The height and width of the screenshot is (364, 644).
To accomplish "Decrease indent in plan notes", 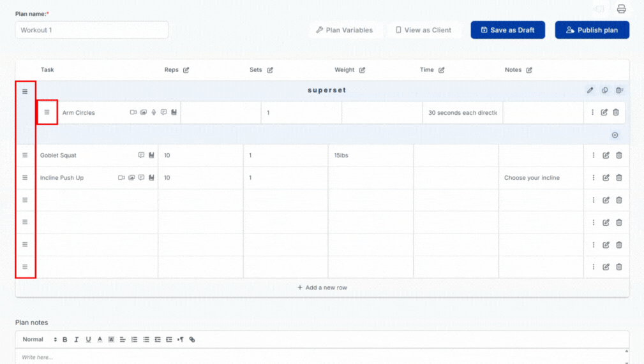I will 157,339.
